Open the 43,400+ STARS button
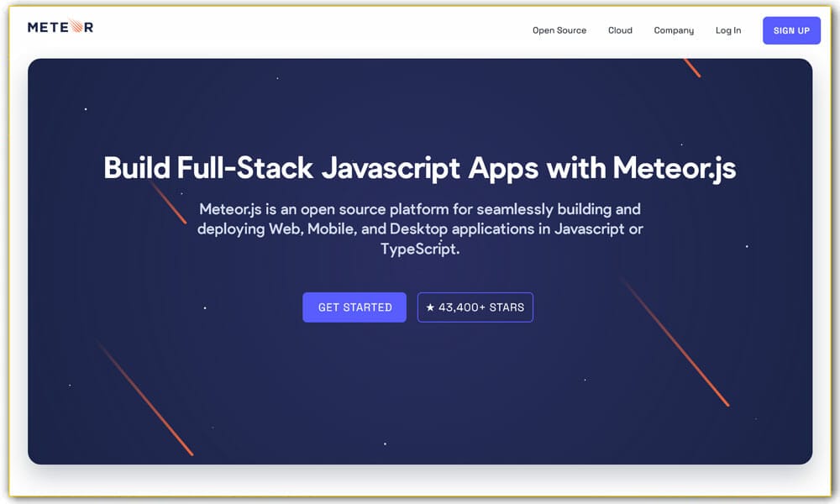The width and height of the screenshot is (840, 504). tap(475, 307)
